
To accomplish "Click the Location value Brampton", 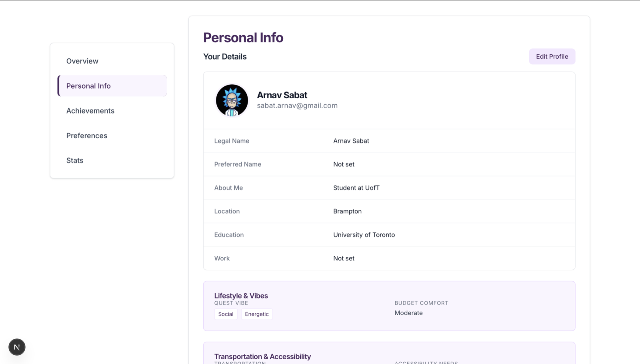I will coord(347,211).
